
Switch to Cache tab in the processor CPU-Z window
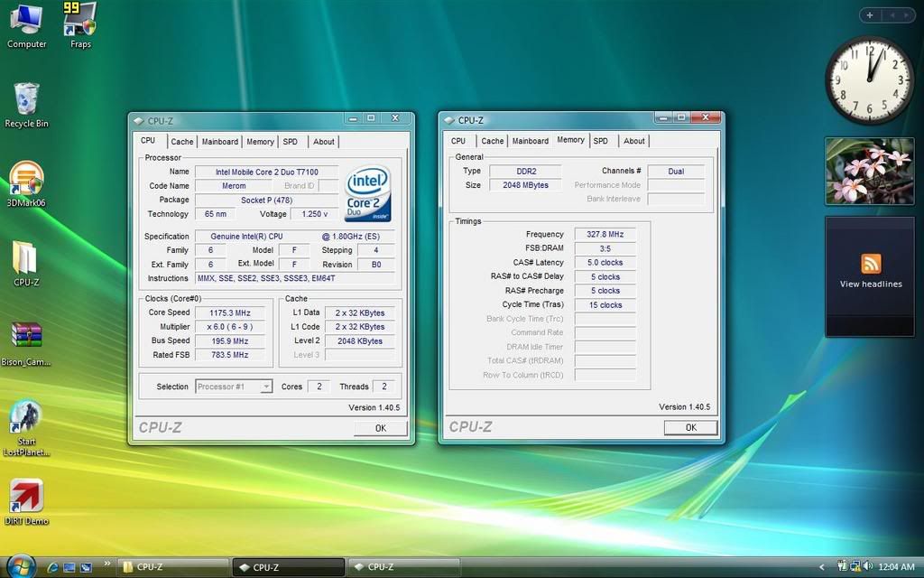(x=181, y=142)
